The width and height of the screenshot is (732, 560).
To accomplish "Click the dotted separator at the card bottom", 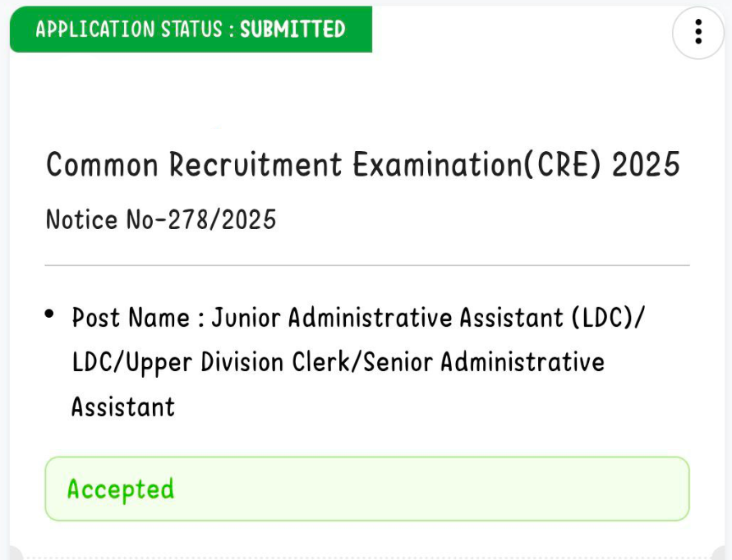I will [367, 558].
